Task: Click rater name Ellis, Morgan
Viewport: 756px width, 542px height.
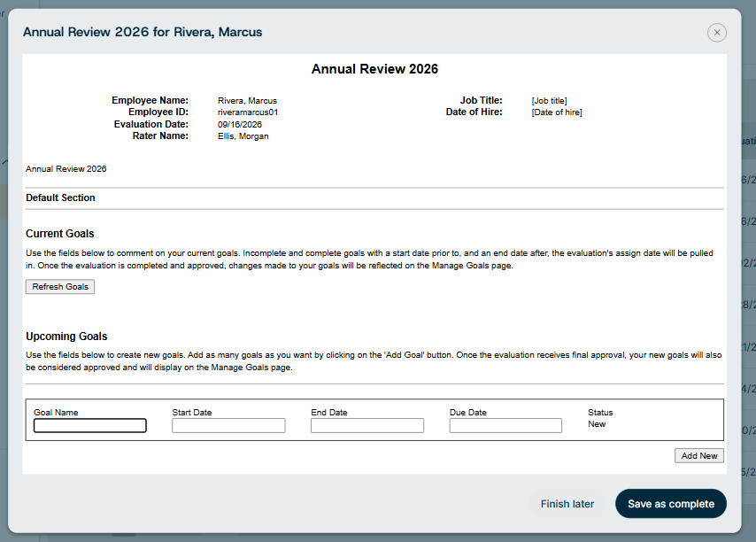Action: tap(243, 136)
